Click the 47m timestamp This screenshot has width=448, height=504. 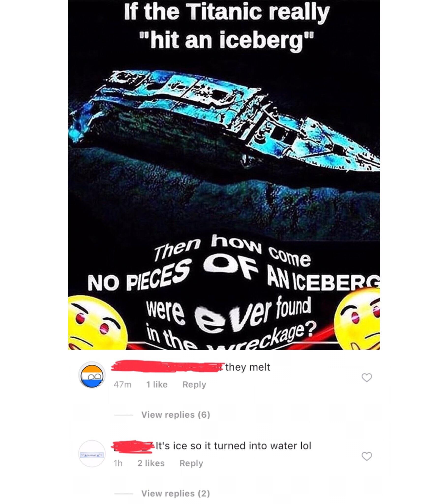122,385
